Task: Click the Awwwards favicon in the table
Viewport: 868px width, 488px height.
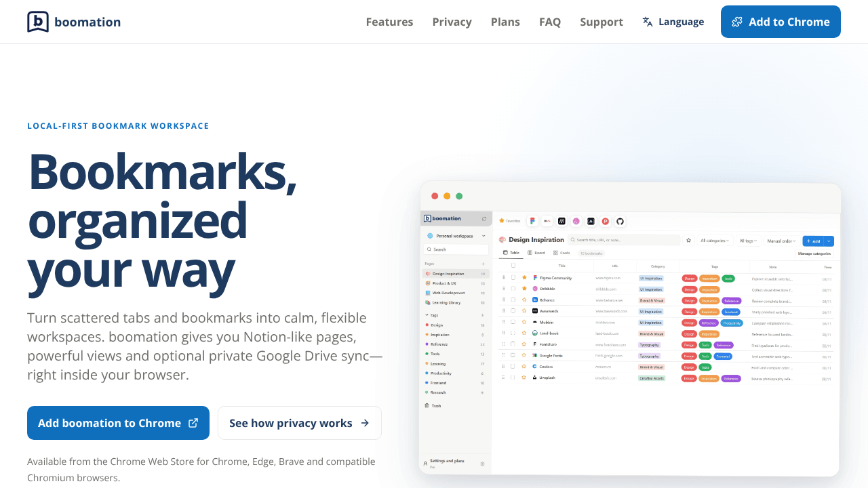Action: (x=535, y=311)
